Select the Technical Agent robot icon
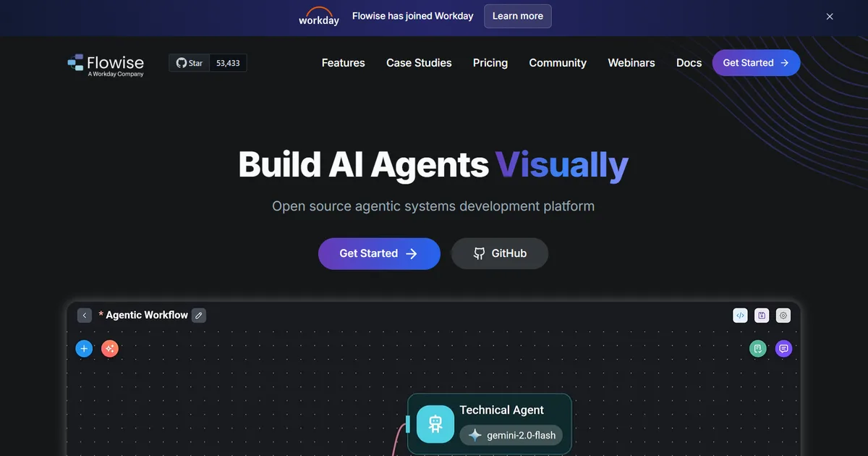The height and width of the screenshot is (456, 868). coord(435,423)
